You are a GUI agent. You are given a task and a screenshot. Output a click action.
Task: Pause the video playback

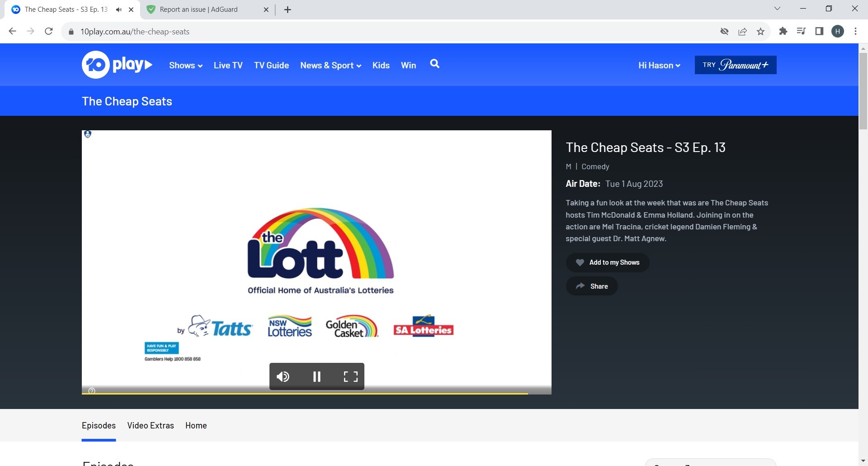[316, 376]
